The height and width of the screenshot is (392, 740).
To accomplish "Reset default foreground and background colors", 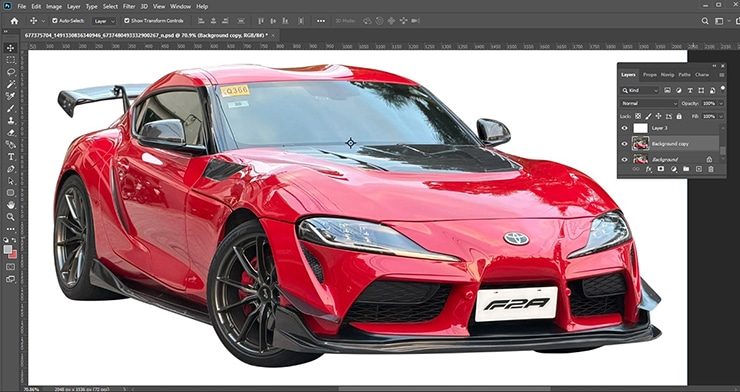I will (6, 240).
